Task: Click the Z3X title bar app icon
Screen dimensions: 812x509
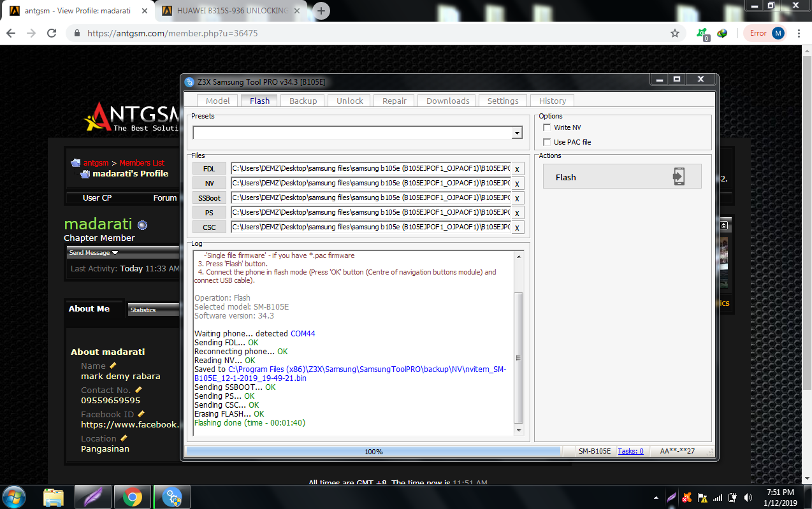Action: [189, 82]
